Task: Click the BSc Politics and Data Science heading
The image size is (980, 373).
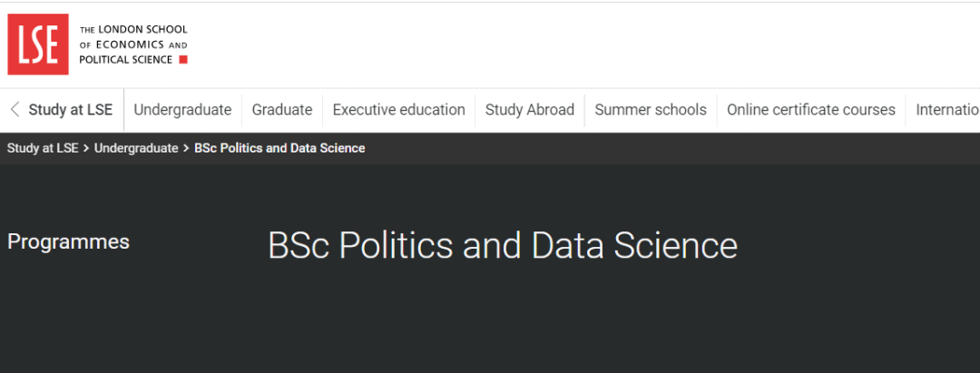Action: click(x=503, y=246)
